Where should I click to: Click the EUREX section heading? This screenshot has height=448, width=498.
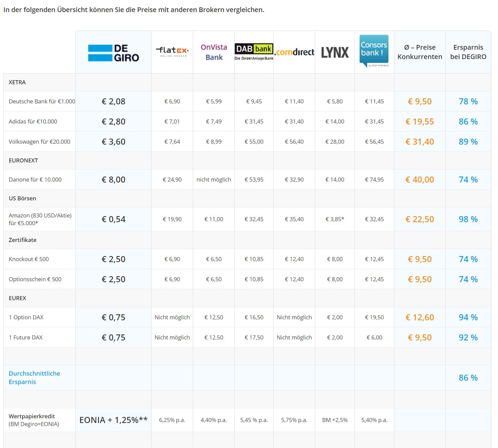[x=17, y=298]
